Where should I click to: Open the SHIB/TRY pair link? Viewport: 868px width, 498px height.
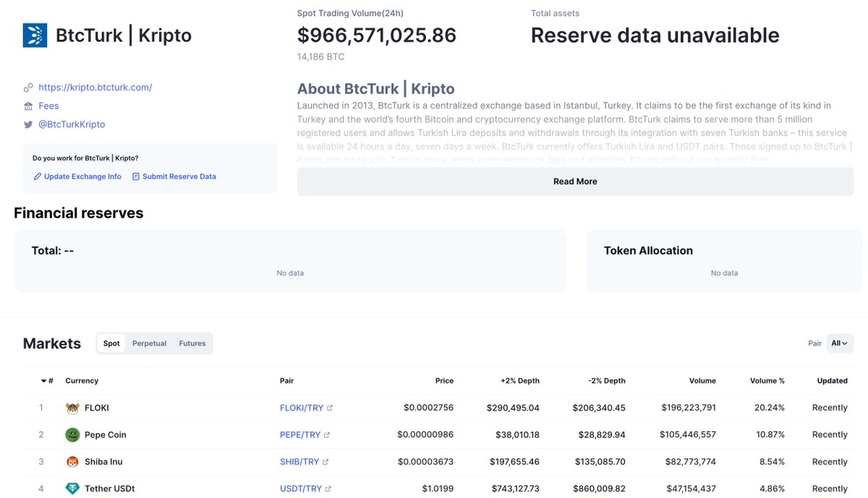pos(299,462)
